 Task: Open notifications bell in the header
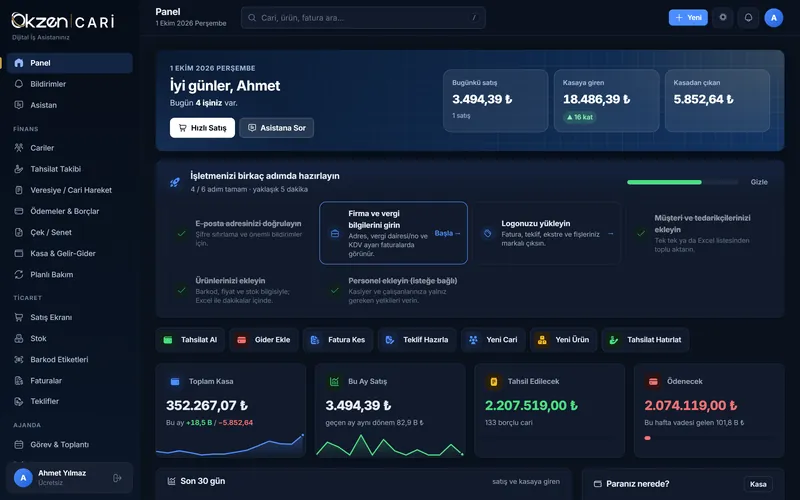[x=748, y=17]
